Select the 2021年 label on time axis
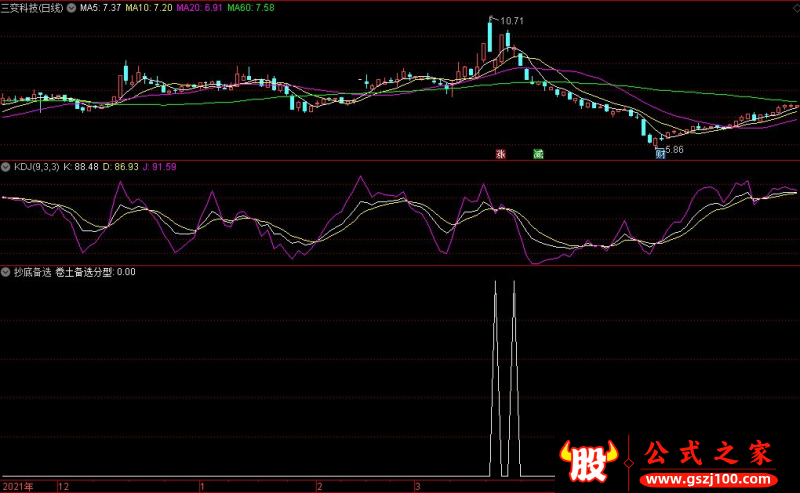 [x=18, y=486]
